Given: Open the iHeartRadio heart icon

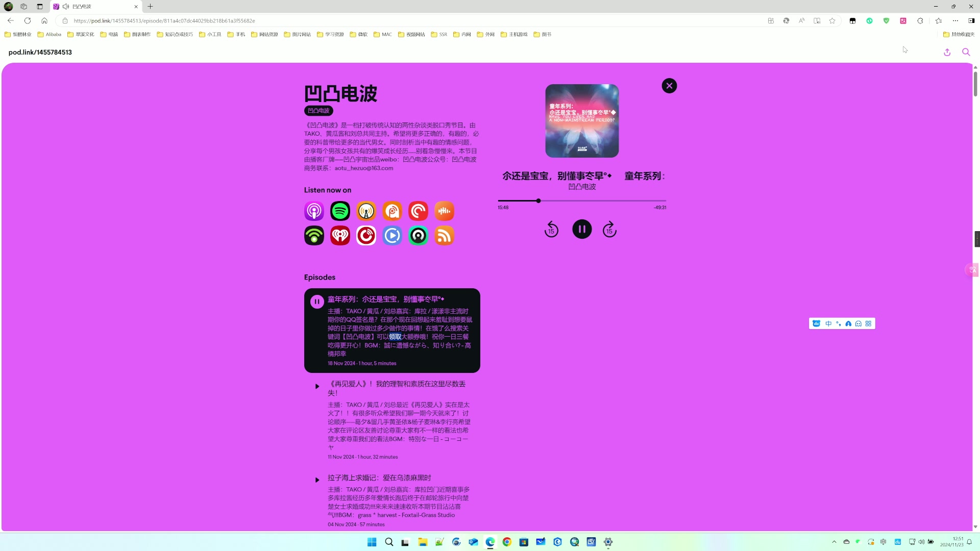Looking at the screenshot, I should pos(340,236).
